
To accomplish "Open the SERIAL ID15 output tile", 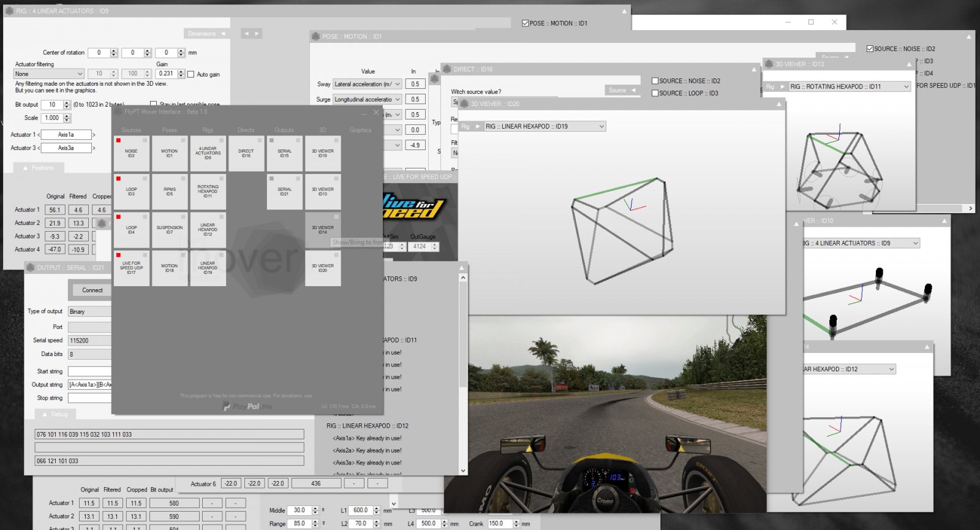I will pyautogui.click(x=284, y=153).
